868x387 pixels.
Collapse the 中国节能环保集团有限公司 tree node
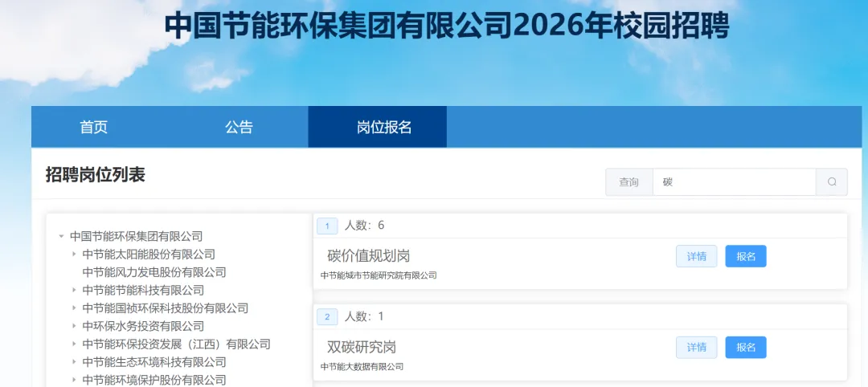pos(61,237)
